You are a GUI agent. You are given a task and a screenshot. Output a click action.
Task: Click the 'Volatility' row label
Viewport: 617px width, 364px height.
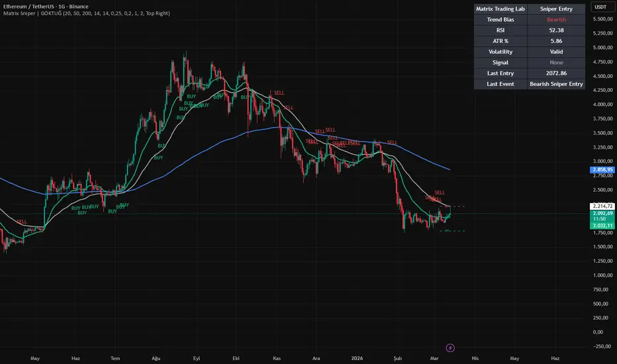[500, 52]
